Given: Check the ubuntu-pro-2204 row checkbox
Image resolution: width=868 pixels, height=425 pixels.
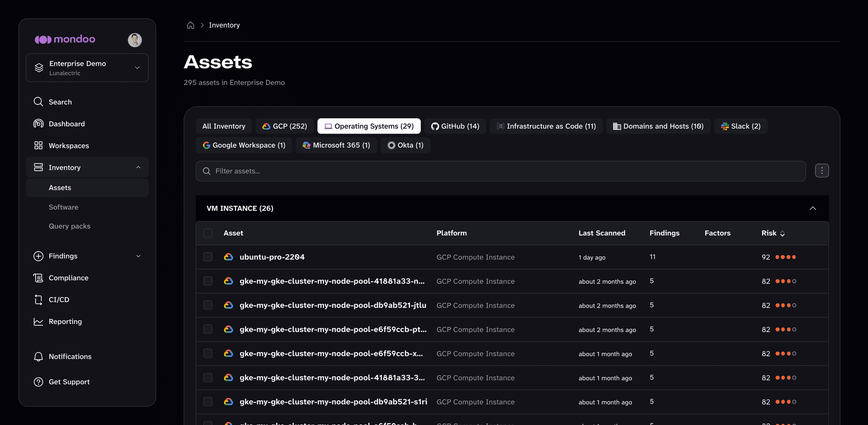Looking at the screenshot, I should tap(208, 257).
